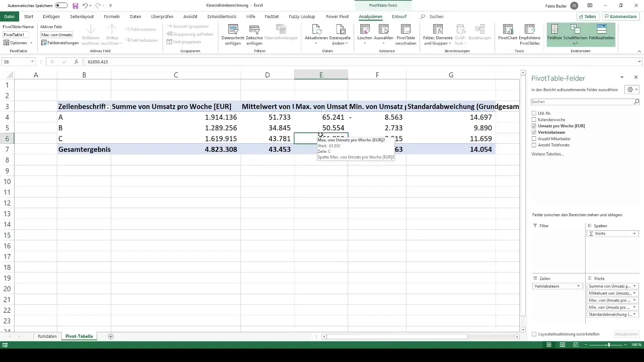Toggle the Feldkopfzeilen button
644x362 pixels.
(601, 34)
